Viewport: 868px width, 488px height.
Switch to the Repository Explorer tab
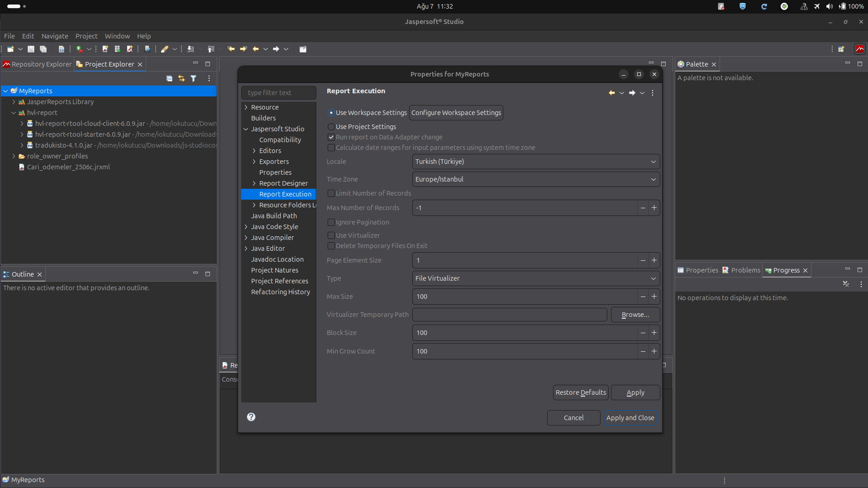pyautogui.click(x=37, y=64)
